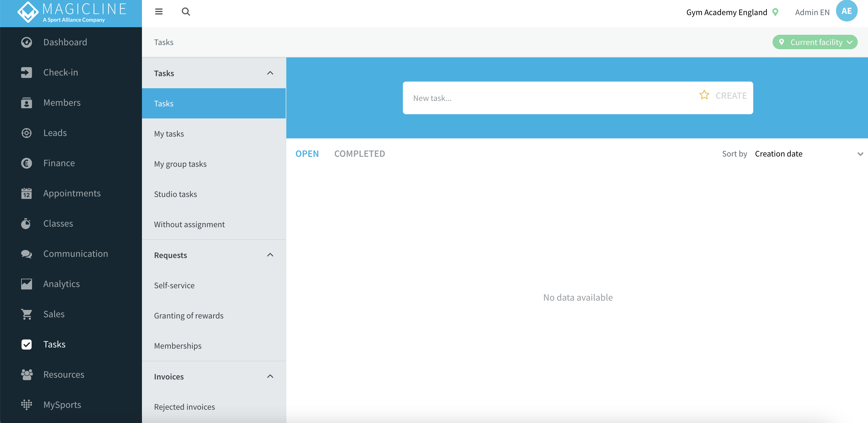Viewport: 868px width, 423px height.
Task: Collapse the Invoices section chevron
Action: tap(270, 376)
